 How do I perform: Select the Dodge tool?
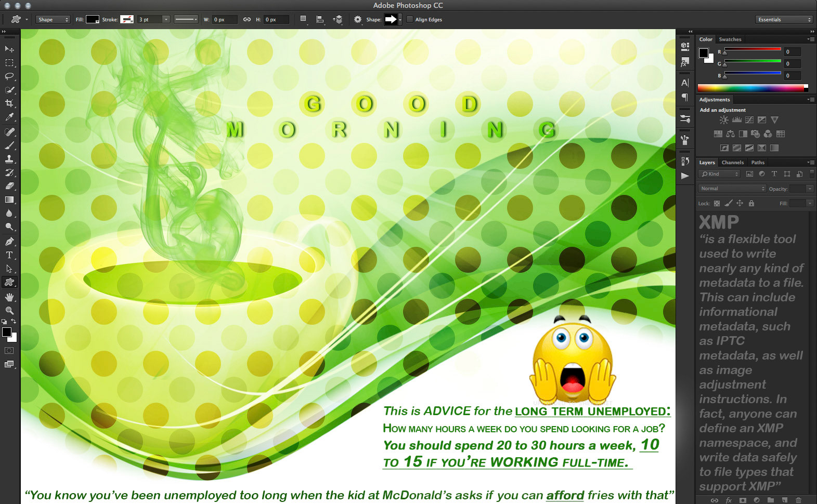pos(9,227)
